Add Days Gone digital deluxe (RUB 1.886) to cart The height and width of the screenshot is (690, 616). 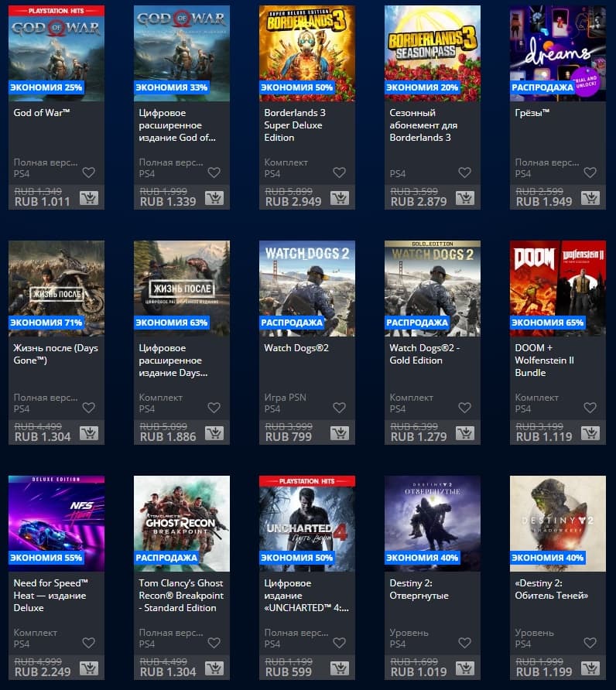tap(214, 433)
